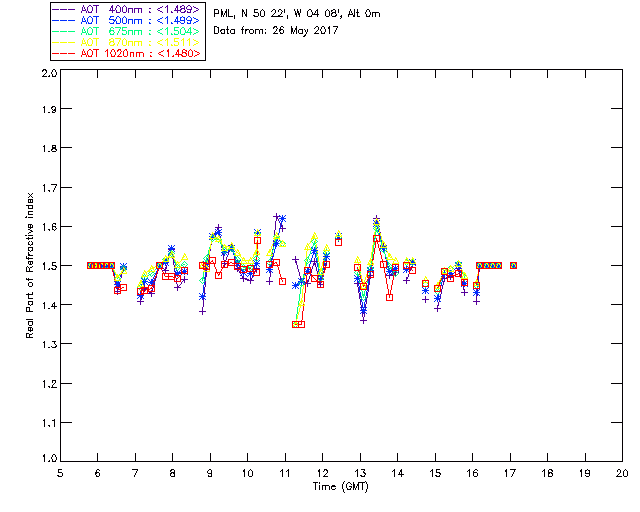Click the 11 on the time axis
The width and height of the screenshot is (640, 512).
tap(285, 473)
